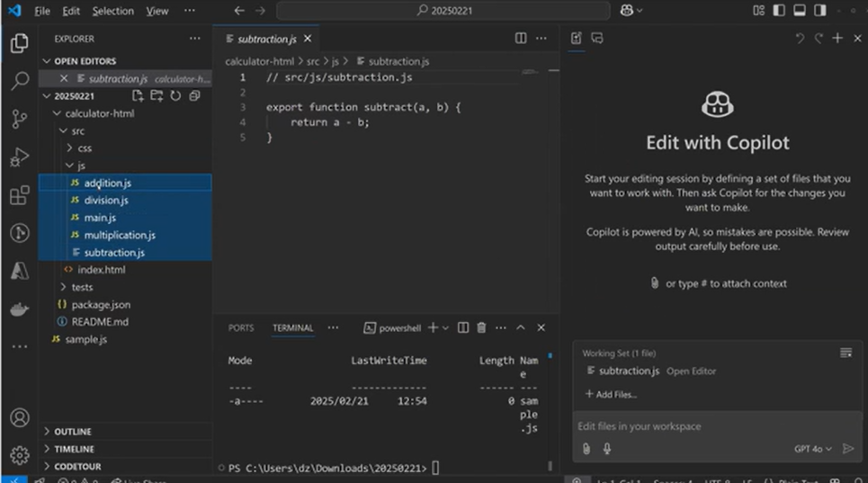Open index.html in explorer
The width and height of the screenshot is (868, 483).
tap(102, 270)
